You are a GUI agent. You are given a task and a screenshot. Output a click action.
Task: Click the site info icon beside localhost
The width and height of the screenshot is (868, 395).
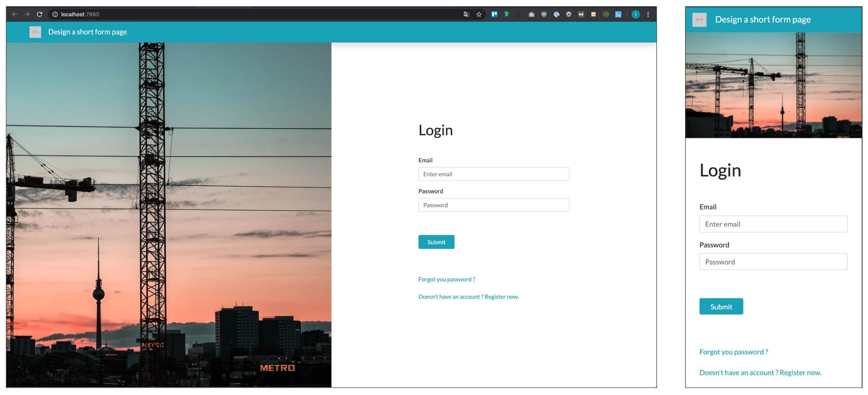(55, 14)
